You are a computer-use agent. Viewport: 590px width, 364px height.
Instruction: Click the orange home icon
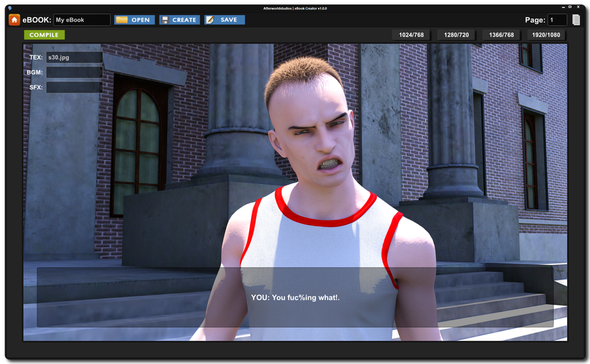pyautogui.click(x=14, y=20)
